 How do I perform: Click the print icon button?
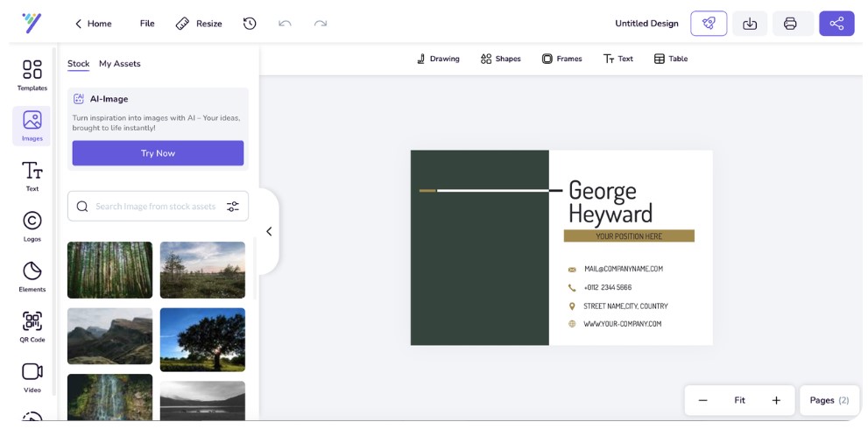[x=791, y=24]
